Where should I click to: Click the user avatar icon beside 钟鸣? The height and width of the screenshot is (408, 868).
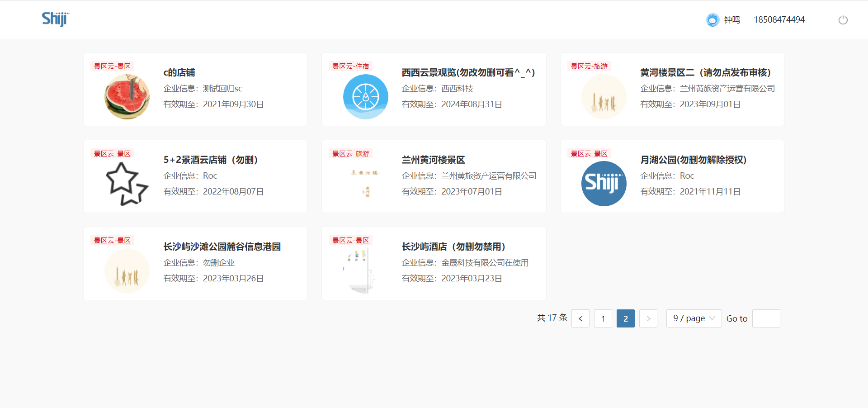coord(712,20)
